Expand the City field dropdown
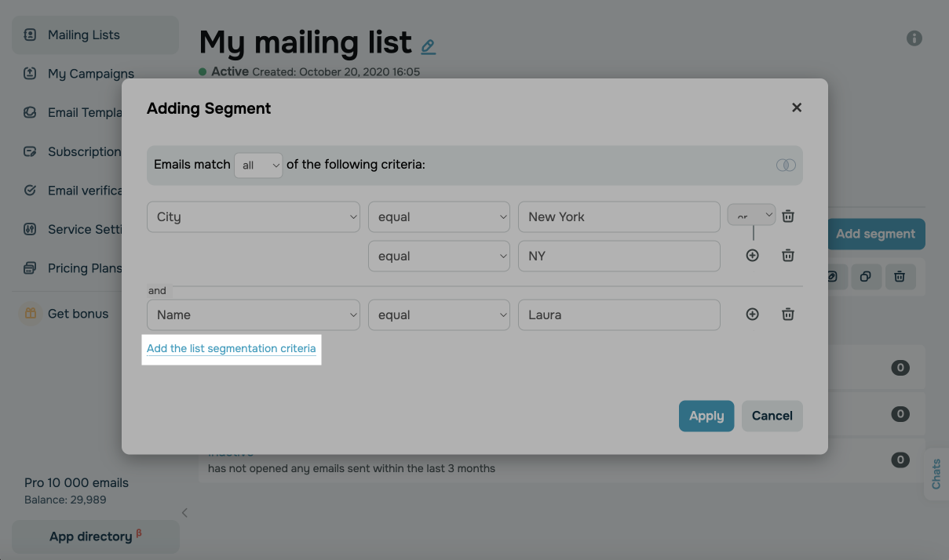Screen dimensions: 949x560 pyautogui.click(x=254, y=217)
